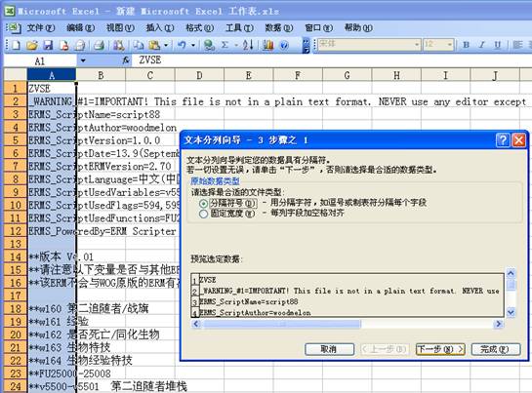Select column G header
532x393 pixels.
tap(348, 75)
